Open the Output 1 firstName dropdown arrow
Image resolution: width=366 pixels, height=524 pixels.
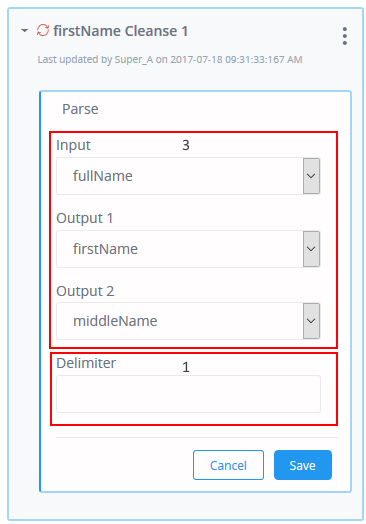tap(311, 249)
